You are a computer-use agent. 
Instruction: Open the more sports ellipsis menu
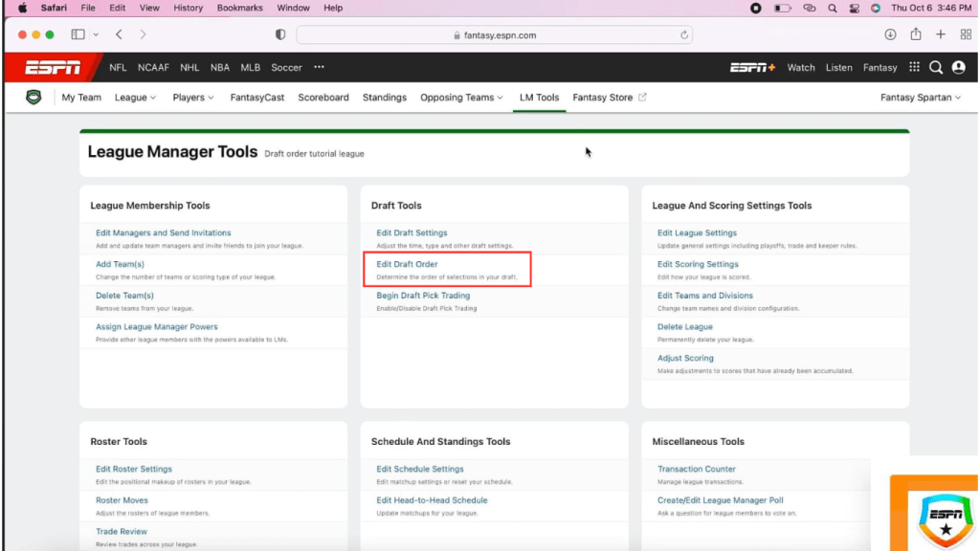pos(320,67)
